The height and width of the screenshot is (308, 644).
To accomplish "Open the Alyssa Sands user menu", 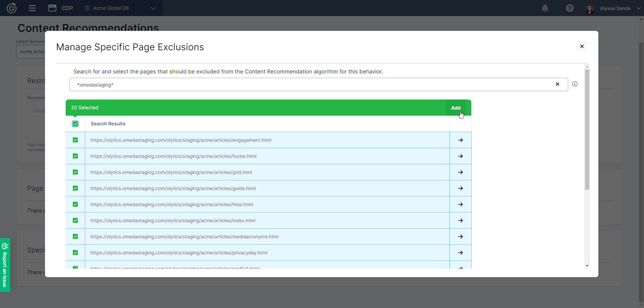I will coord(614,8).
